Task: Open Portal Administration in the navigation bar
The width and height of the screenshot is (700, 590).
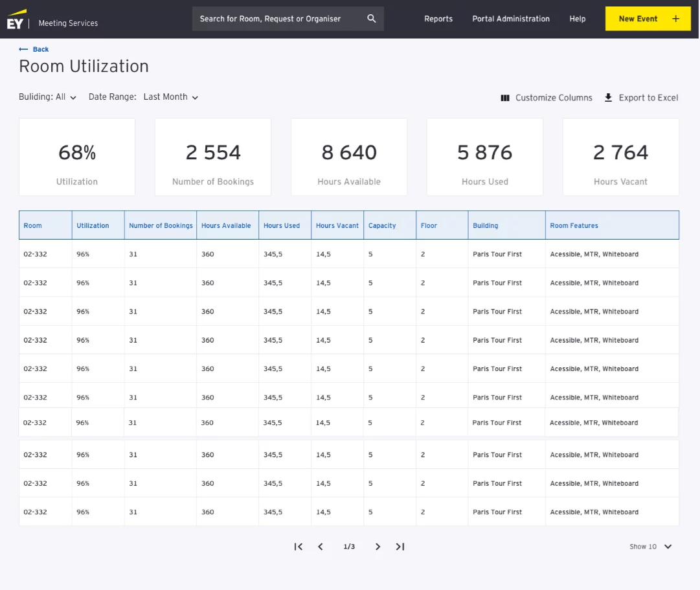Action: [x=511, y=19]
